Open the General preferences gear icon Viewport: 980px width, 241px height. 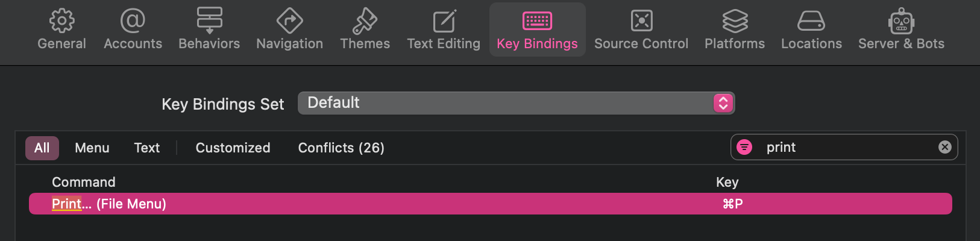click(61, 21)
